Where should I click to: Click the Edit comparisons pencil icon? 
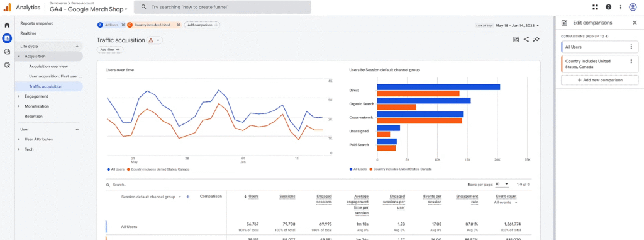click(564, 23)
